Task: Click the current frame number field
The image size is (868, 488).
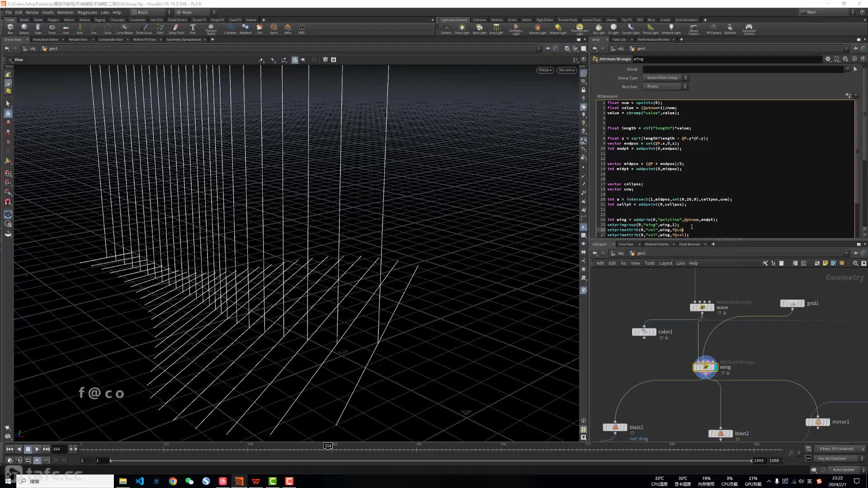Action: tap(59, 449)
